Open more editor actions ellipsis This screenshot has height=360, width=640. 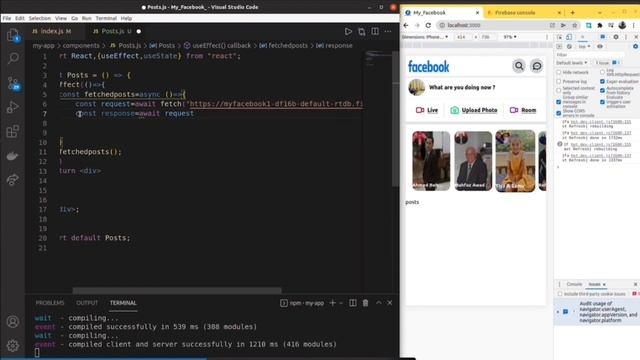pos(388,31)
